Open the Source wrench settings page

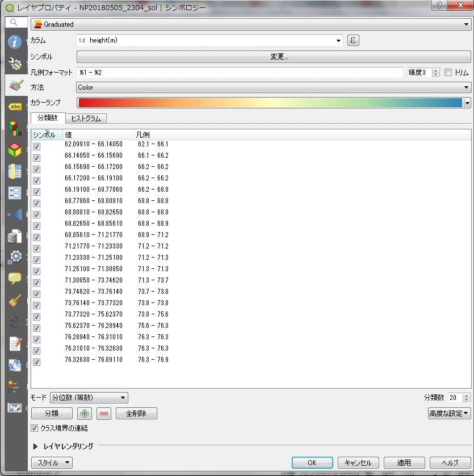[15, 63]
